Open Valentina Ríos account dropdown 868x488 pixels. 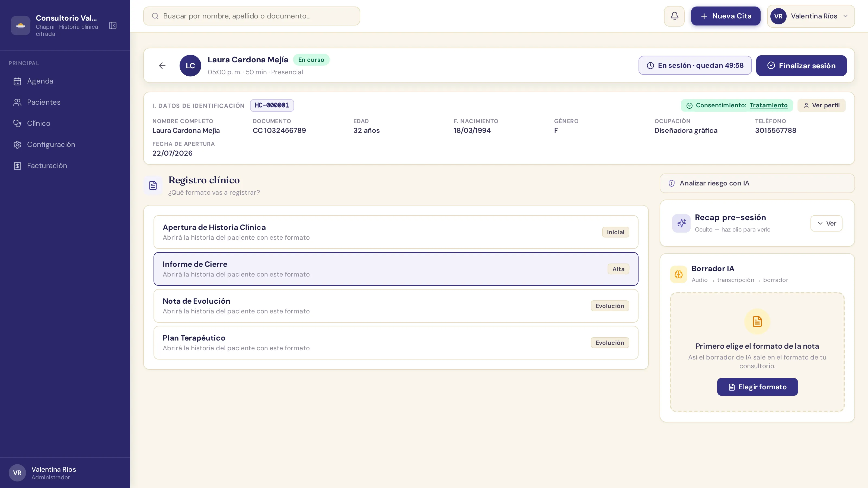click(811, 16)
